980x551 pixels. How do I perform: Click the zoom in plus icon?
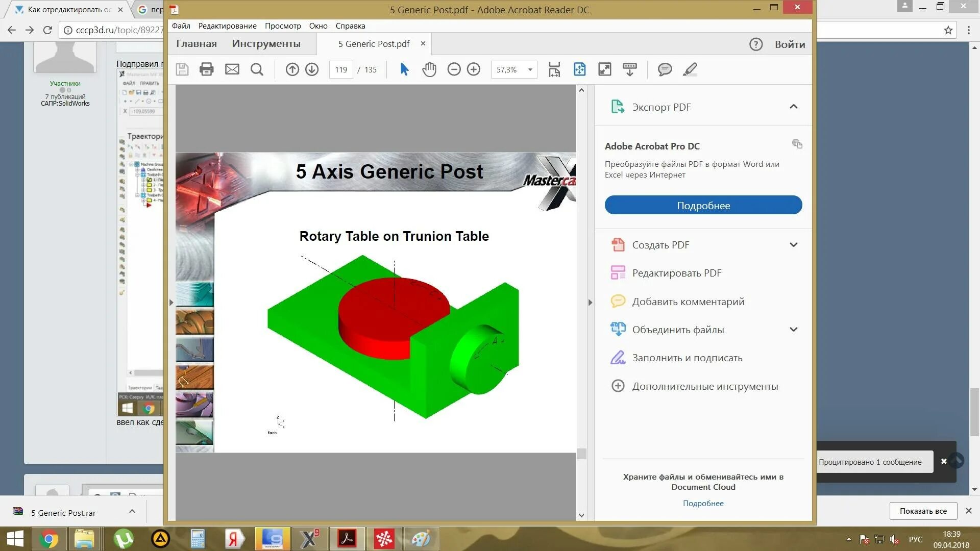[474, 69]
